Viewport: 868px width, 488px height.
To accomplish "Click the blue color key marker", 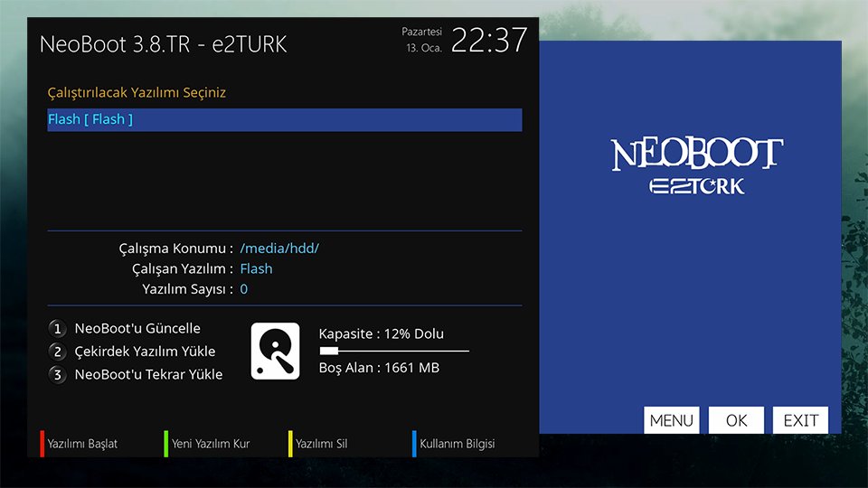I will (414, 444).
